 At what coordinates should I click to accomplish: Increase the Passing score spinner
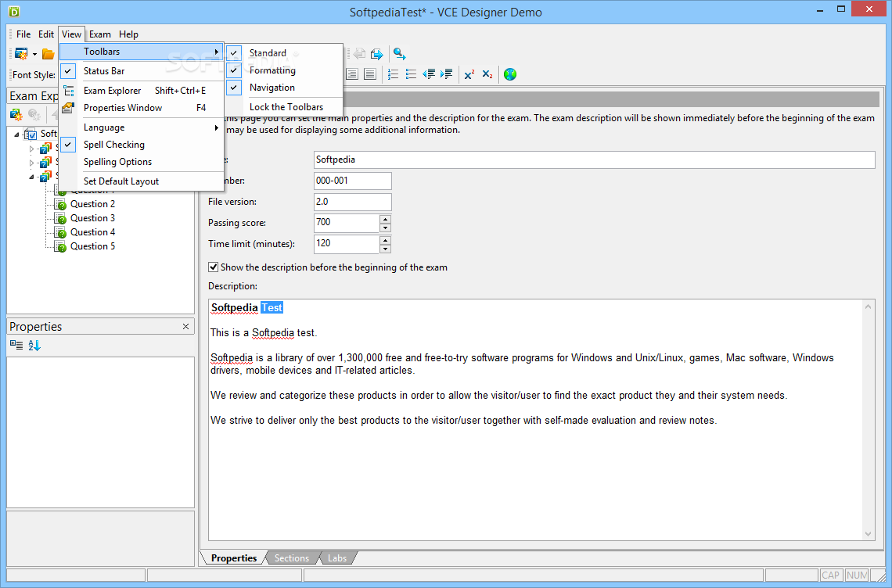coord(385,219)
